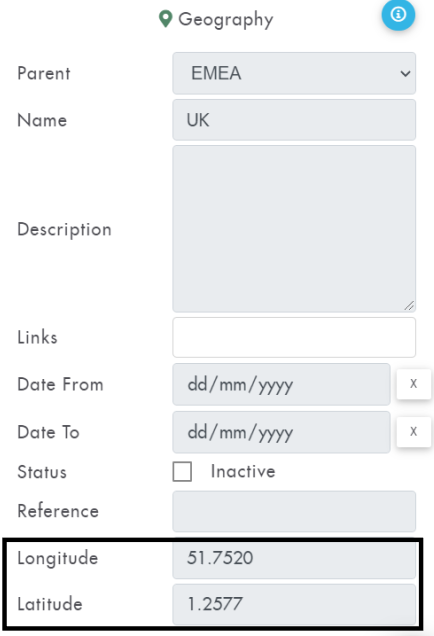Open the Date To date picker field
Image resolution: width=434 pixels, height=636 pixels.
281,432
